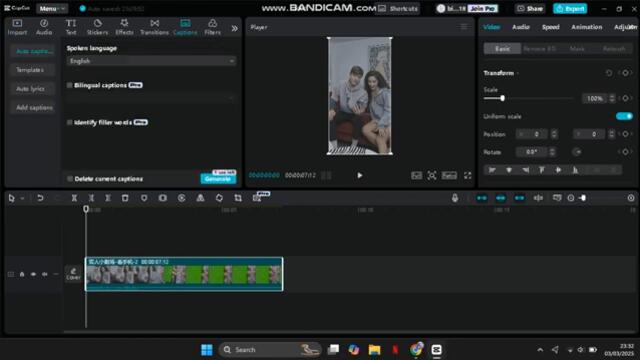Click the Generate captions button
Viewport: 640px width, 360px height.
pyautogui.click(x=218, y=179)
